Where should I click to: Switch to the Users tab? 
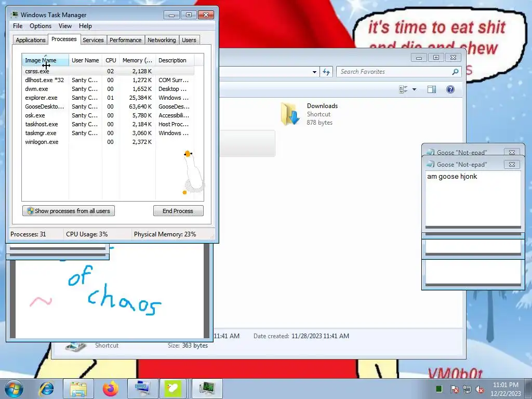pyautogui.click(x=189, y=40)
